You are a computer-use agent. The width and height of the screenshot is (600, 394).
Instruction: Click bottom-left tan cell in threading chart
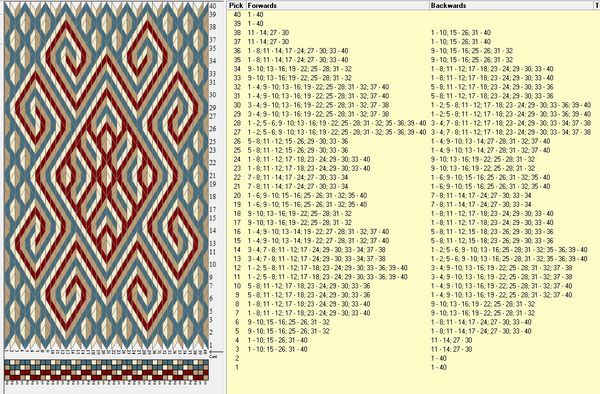[x=7, y=377]
